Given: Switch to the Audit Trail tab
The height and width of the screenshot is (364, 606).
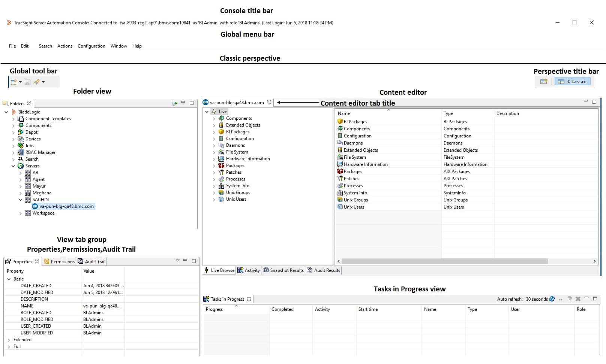Looking at the screenshot, I should pos(91,262).
